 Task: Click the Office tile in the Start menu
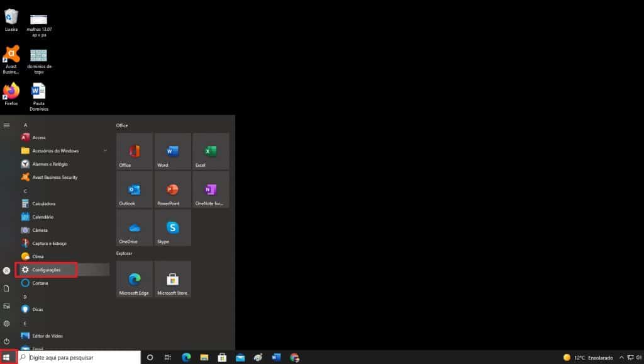coord(135,151)
